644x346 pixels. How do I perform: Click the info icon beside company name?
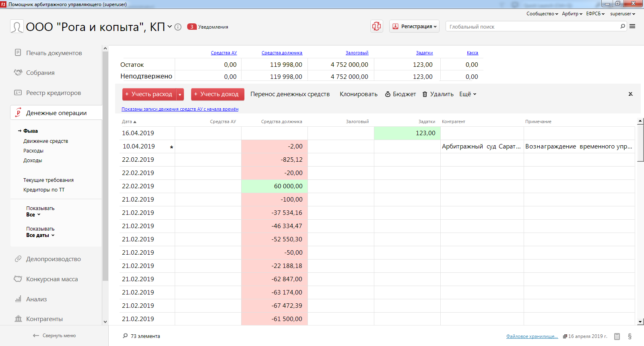point(178,27)
